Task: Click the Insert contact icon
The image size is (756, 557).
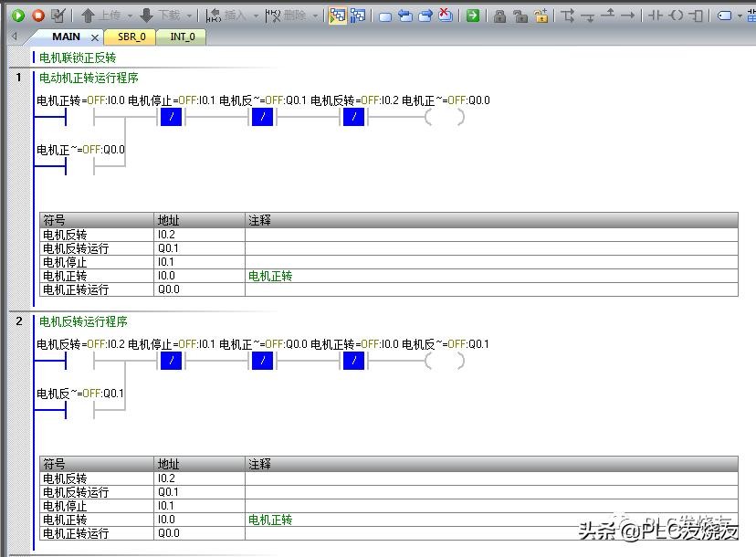Action: (655, 16)
